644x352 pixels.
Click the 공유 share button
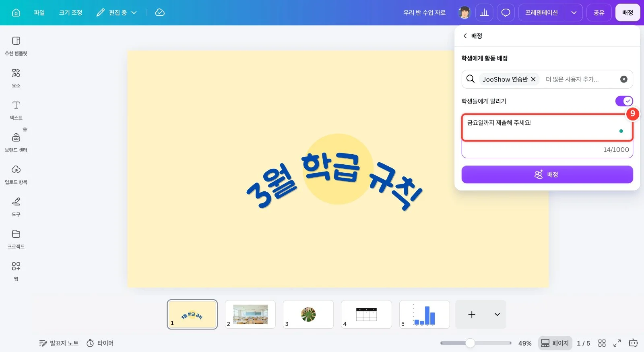[x=599, y=12]
